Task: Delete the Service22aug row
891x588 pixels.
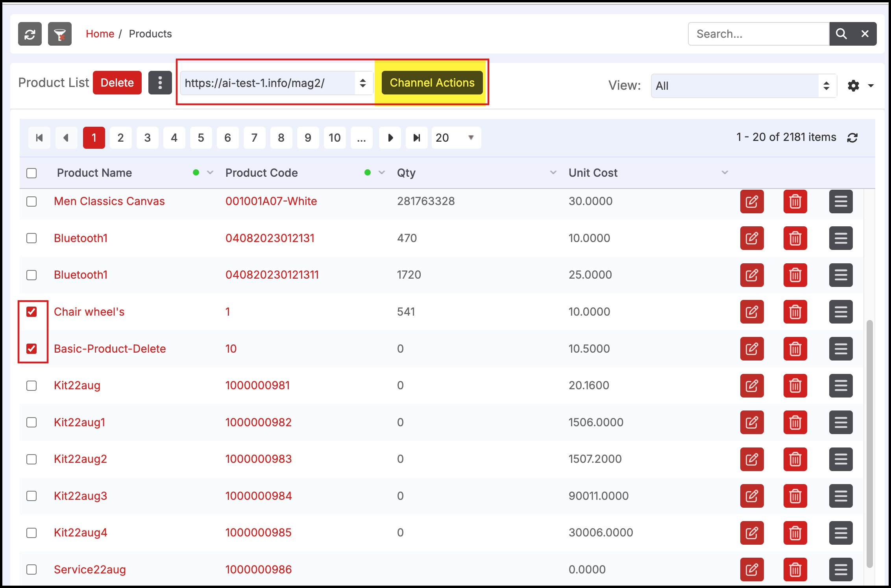Action: pyautogui.click(x=795, y=570)
